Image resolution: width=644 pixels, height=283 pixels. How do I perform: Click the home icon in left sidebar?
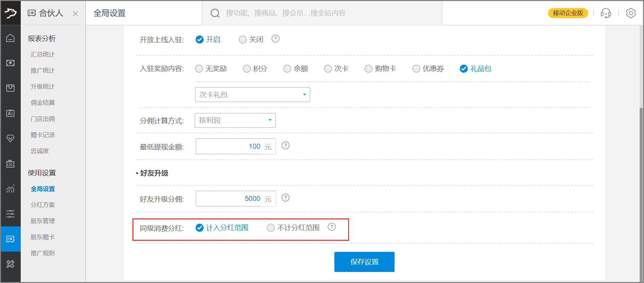10,38
